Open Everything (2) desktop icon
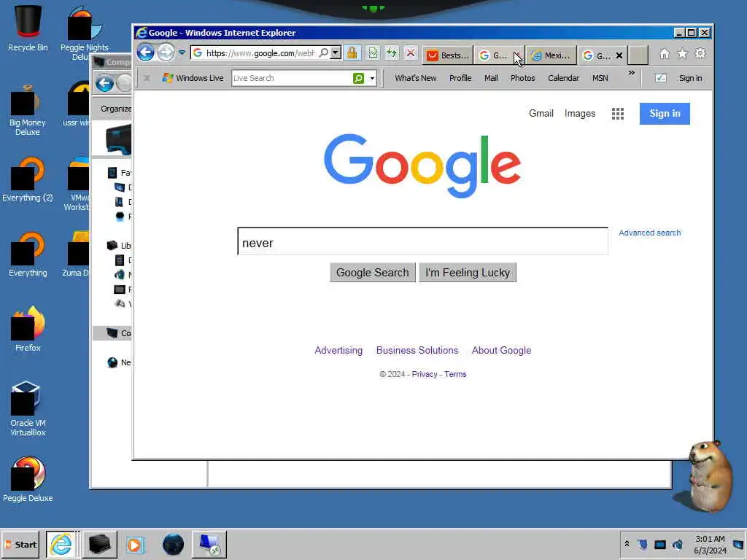Image resolution: width=747 pixels, height=560 pixels. pyautogui.click(x=28, y=180)
